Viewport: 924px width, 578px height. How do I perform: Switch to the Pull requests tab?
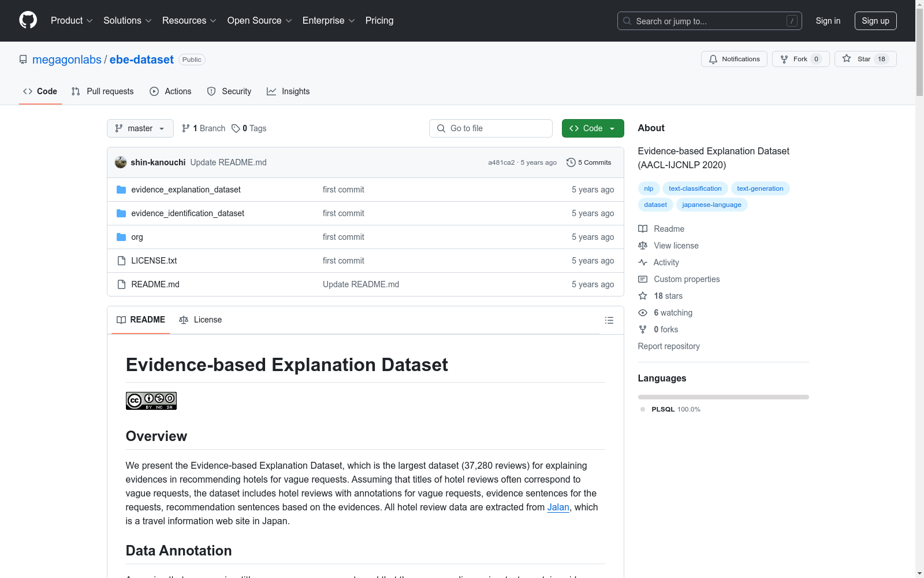tap(102, 91)
